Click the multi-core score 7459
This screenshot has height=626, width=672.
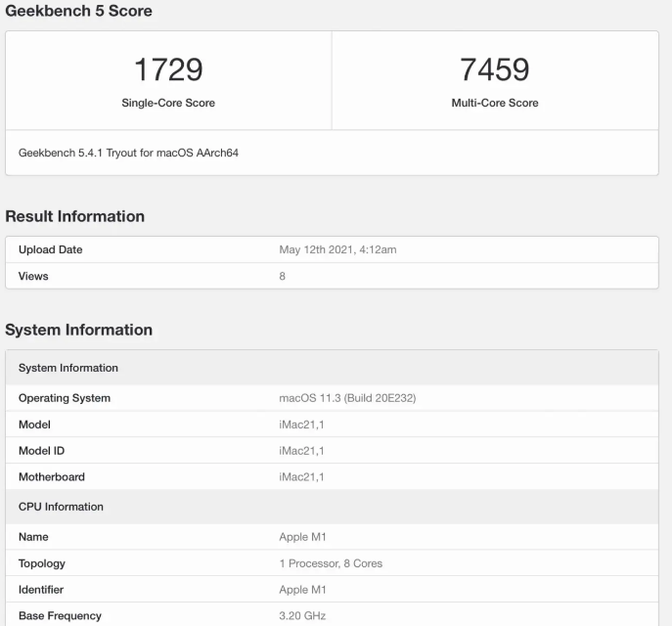click(x=495, y=69)
